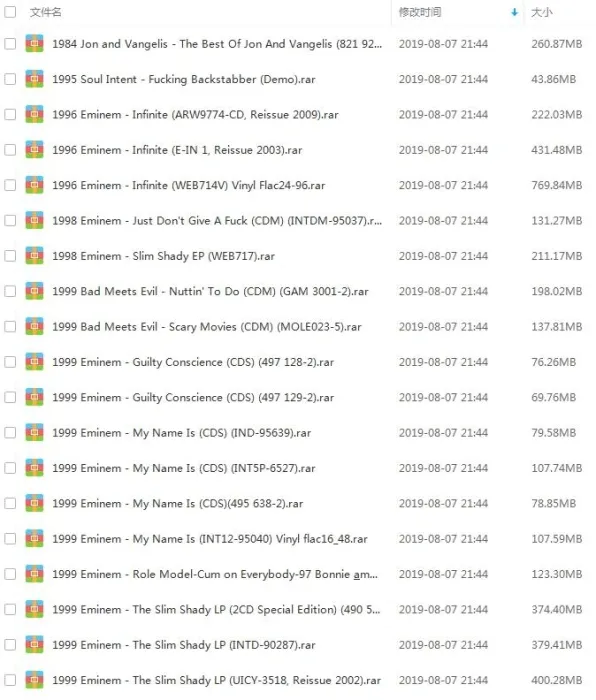
Task: Click the rar icon next to Slim Shady EP
Action: pos(34,255)
